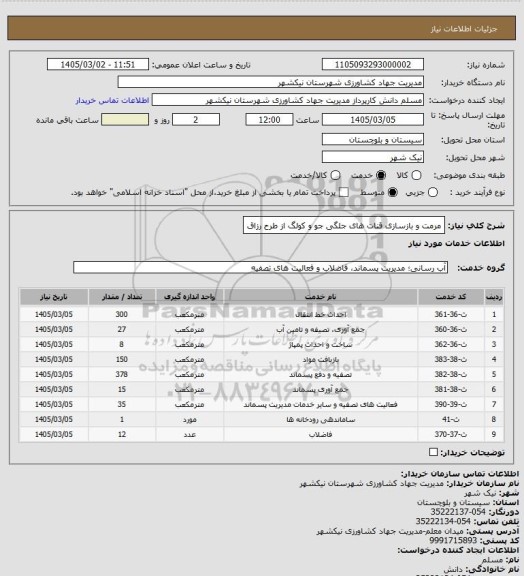The height and width of the screenshot is (576, 524).
Task: Click the نام خدمت column header
Action: (320, 297)
